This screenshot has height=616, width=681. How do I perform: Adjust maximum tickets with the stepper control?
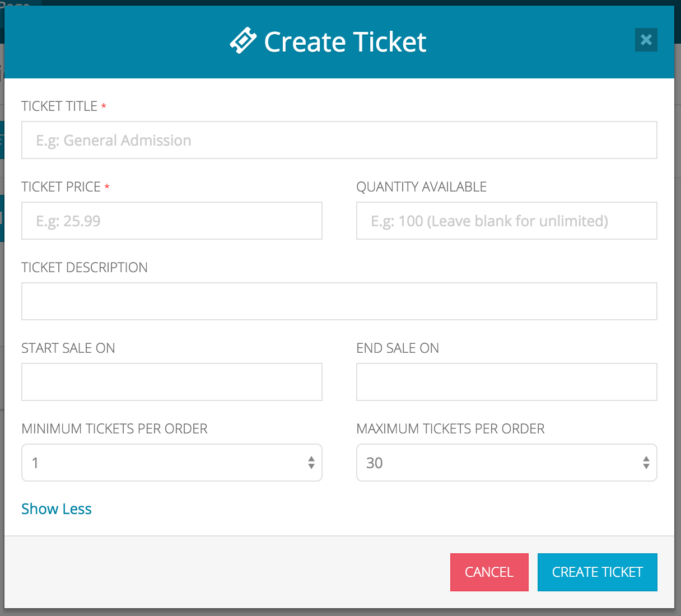[x=646, y=463]
